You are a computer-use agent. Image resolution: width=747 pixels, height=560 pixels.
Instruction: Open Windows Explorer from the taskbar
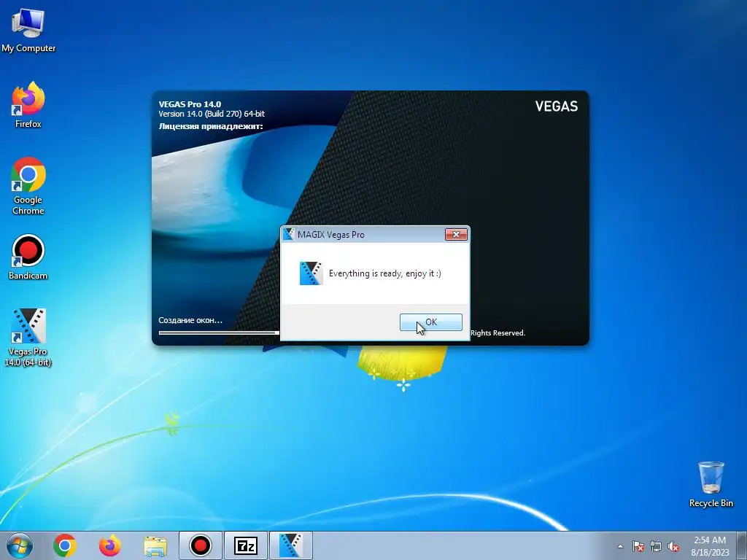click(155, 545)
